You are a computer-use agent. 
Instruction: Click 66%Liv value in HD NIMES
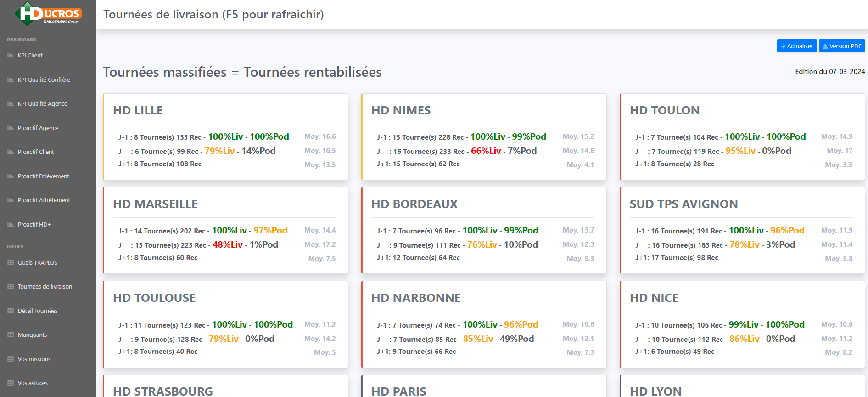click(x=486, y=151)
